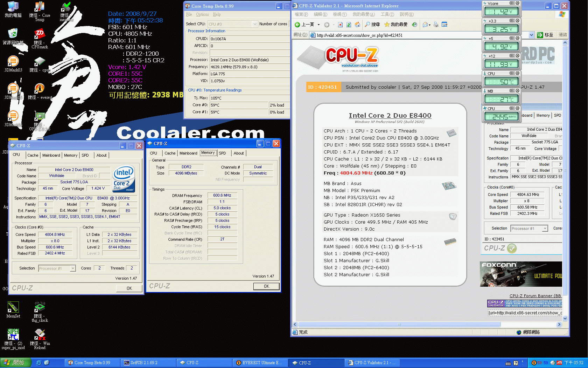The image size is (588, 368).
Task: Click the IE History icon
Action: click(x=414, y=25)
